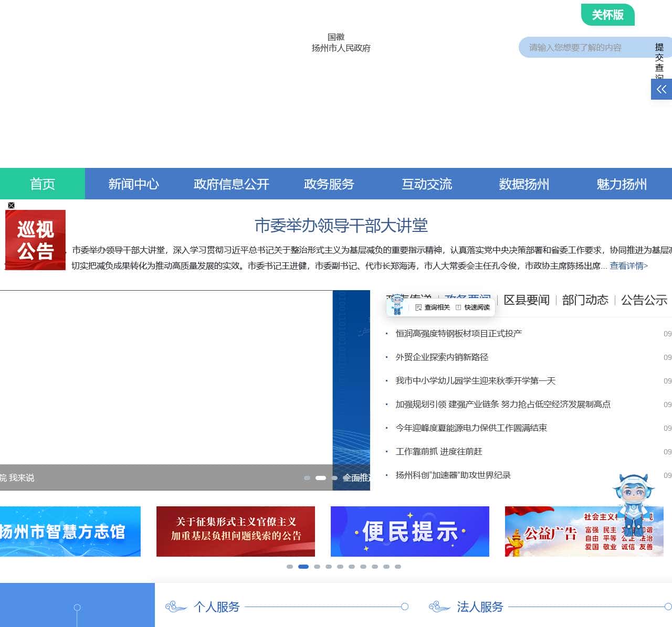The height and width of the screenshot is (627, 672).
Task: Open the 便民提示 banner
Action: [409, 532]
